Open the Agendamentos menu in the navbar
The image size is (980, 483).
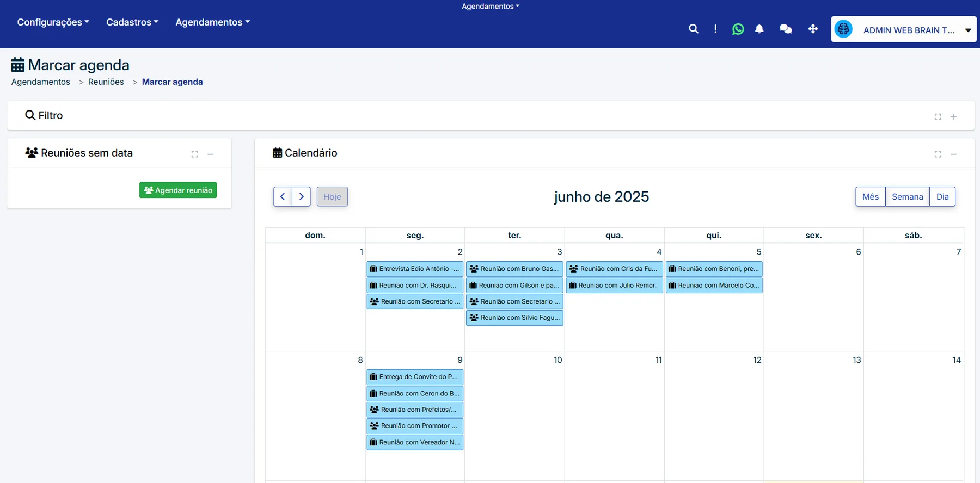[x=212, y=22]
